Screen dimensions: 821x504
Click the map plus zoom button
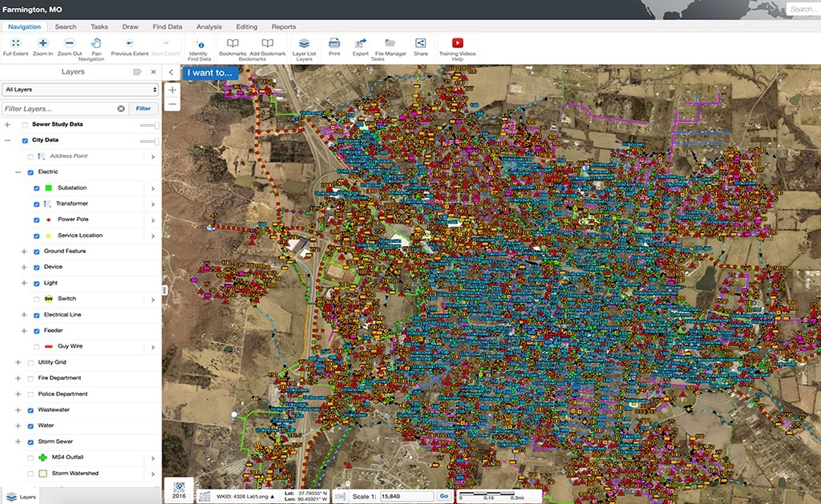[172, 90]
